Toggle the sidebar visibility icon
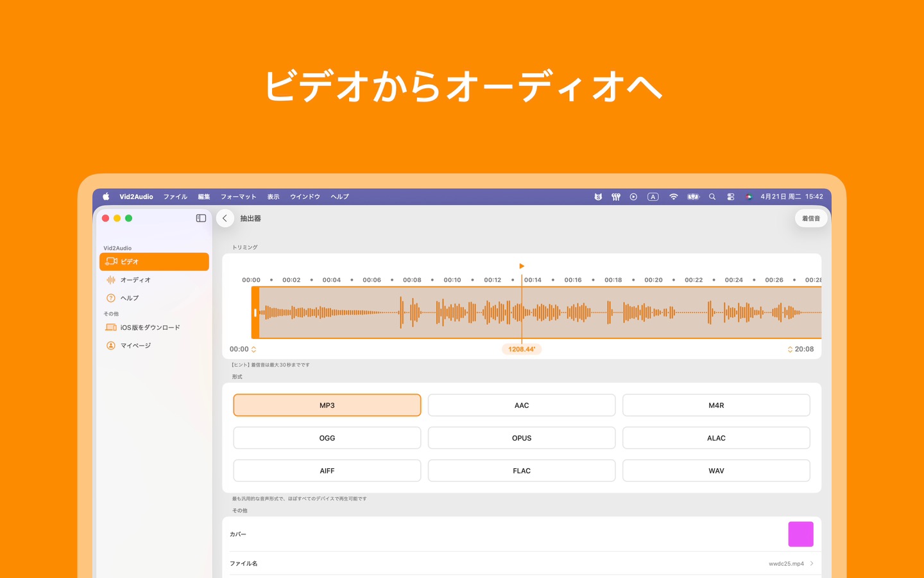This screenshot has height=578, width=924. coord(201,218)
